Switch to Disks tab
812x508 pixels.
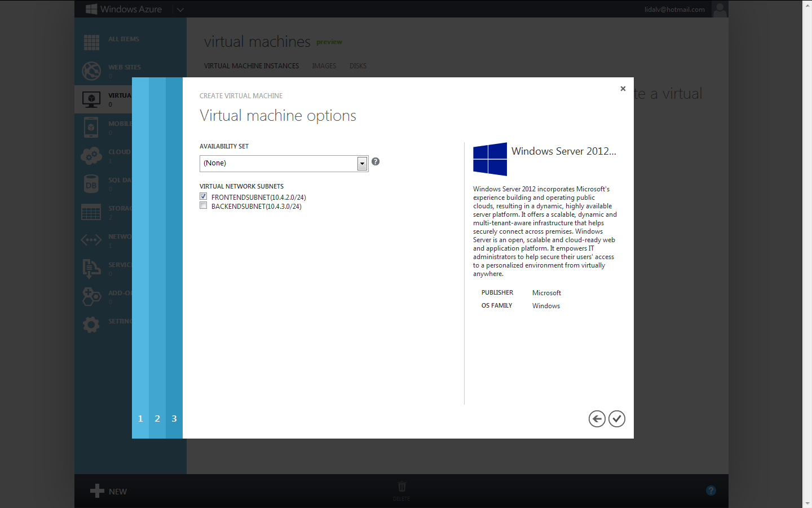[x=358, y=66]
